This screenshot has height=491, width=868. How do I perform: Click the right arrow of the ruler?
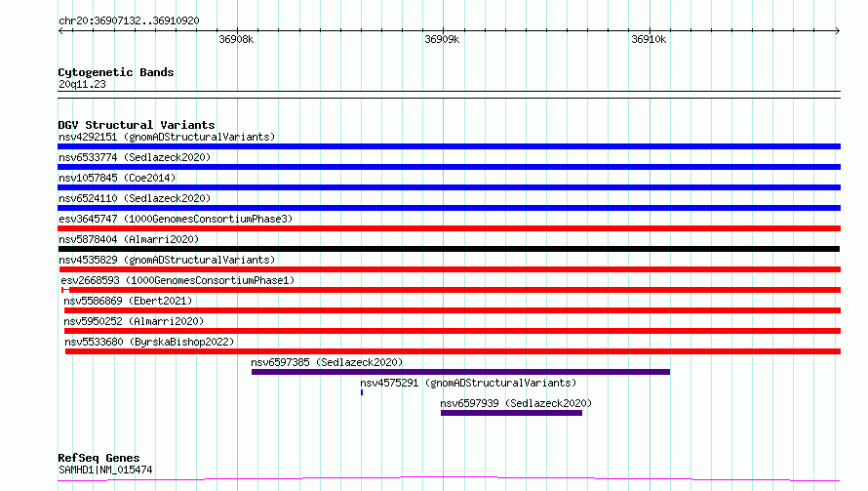click(837, 31)
